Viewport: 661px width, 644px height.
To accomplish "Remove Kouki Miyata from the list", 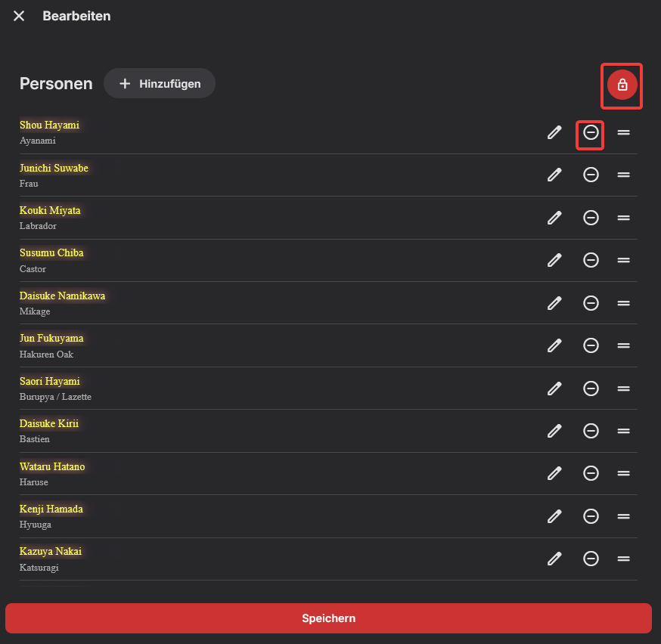I will pyautogui.click(x=591, y=218).
